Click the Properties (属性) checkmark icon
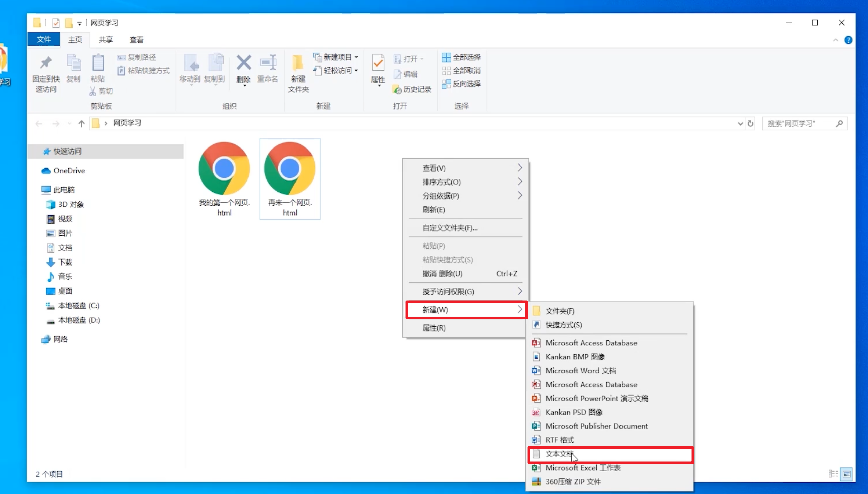868x494 pixels. point(378,63)
